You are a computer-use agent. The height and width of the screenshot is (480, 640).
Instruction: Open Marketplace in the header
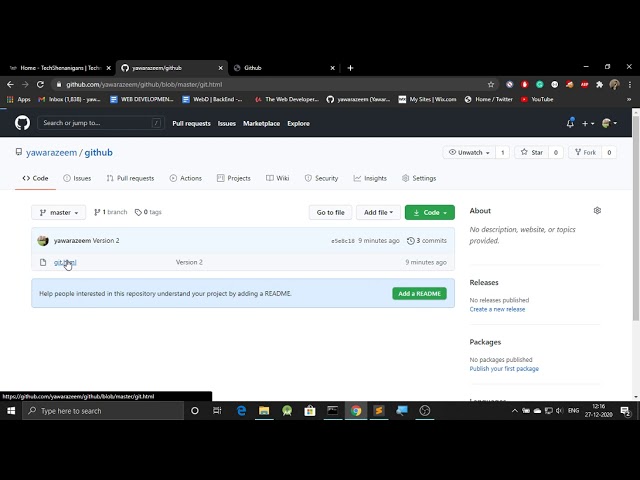(262, 123)
